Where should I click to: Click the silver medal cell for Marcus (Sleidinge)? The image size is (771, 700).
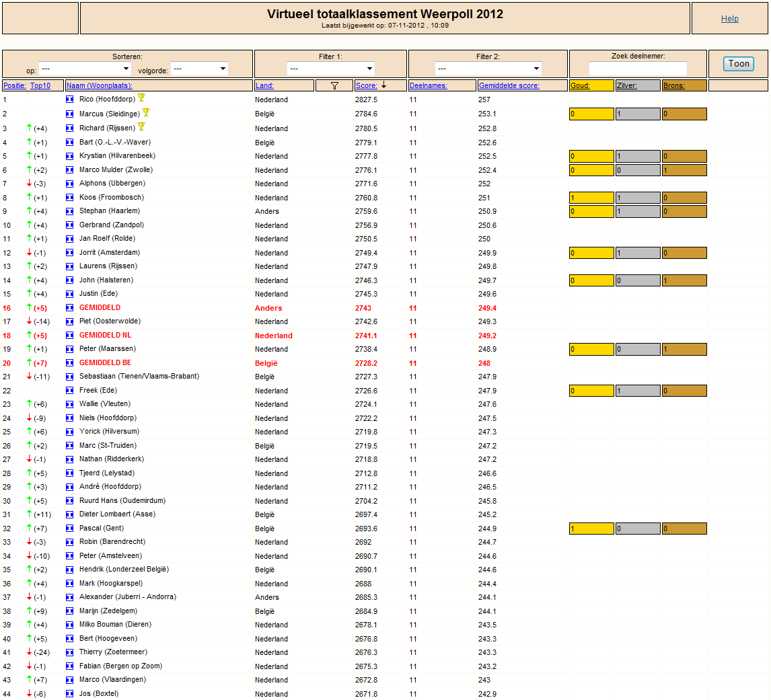click(638, 114)
